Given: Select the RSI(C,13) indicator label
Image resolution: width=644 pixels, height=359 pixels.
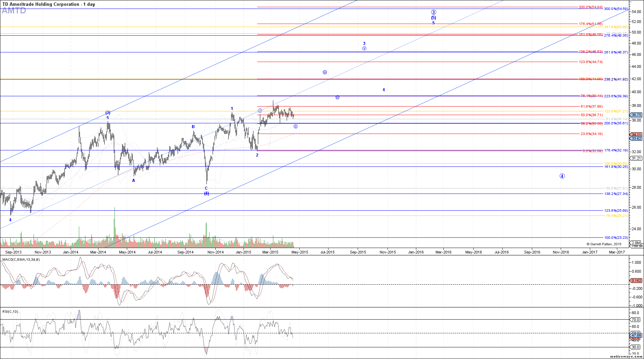Looking at the screenshot, I should pos(10,312).
